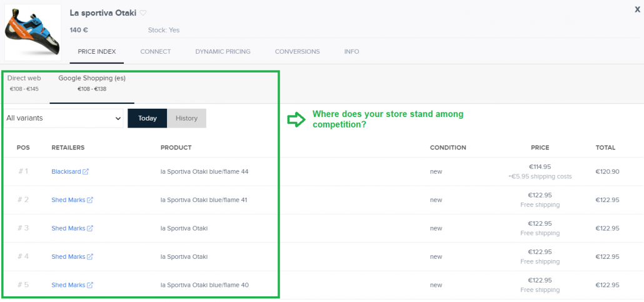Expand the All variants dropdown
The height and width of the screenshot is (302, 644).
coord(64,118)
